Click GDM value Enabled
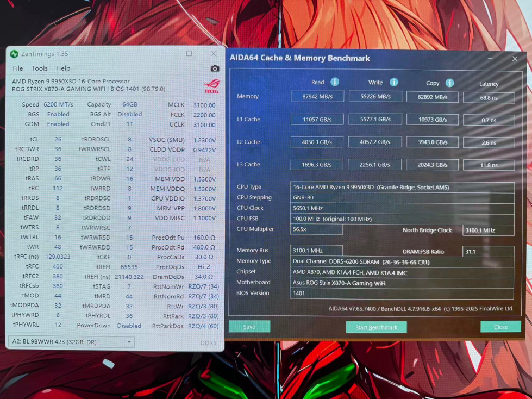Image resolution: width=532 pixels, height=399 pixels. (58, 124)
